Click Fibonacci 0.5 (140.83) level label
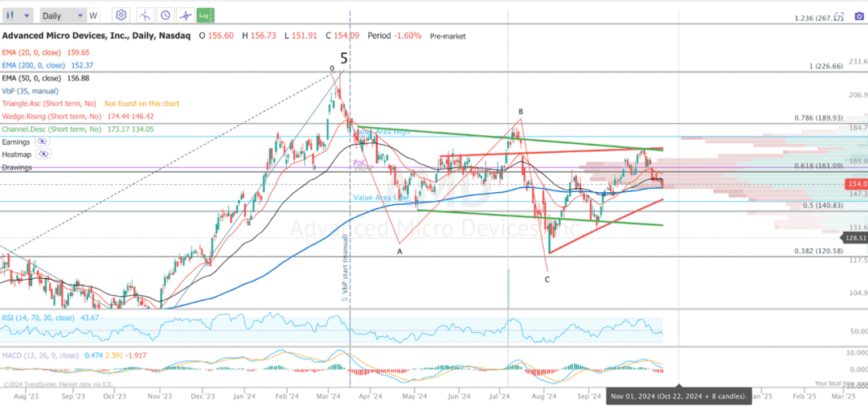 [823, 206]
